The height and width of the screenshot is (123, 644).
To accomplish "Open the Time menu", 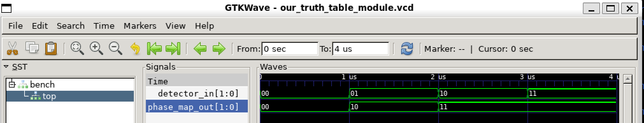I will pos(104,26).
